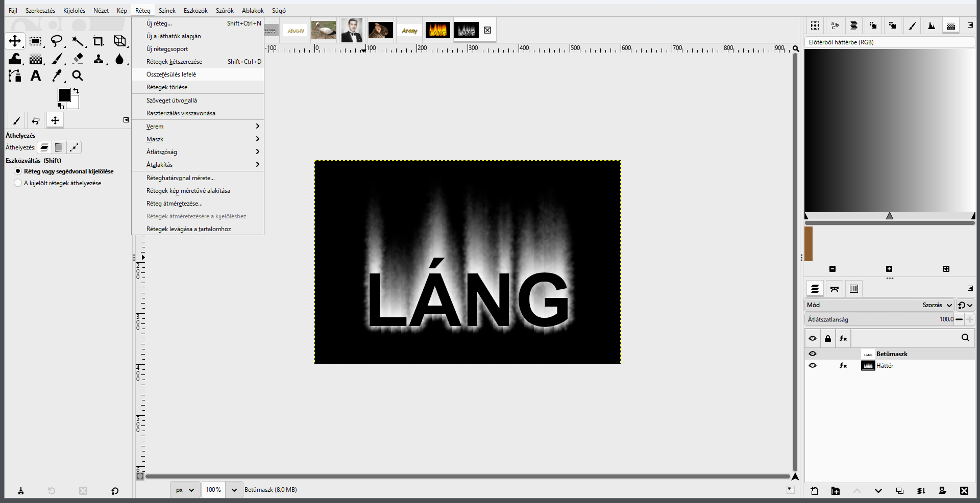The image size is (980, 503).
Task: Delete the selected layer button
Action: coord(964,491)
